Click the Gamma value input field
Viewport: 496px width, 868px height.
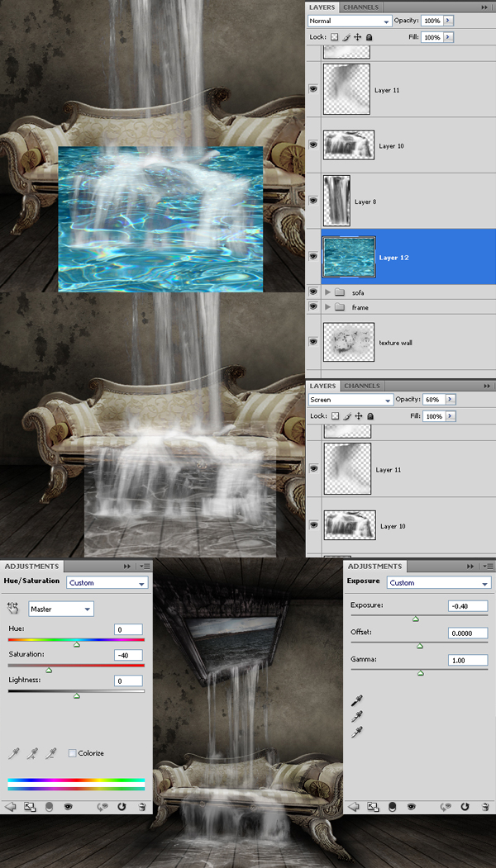click(466, 661)
